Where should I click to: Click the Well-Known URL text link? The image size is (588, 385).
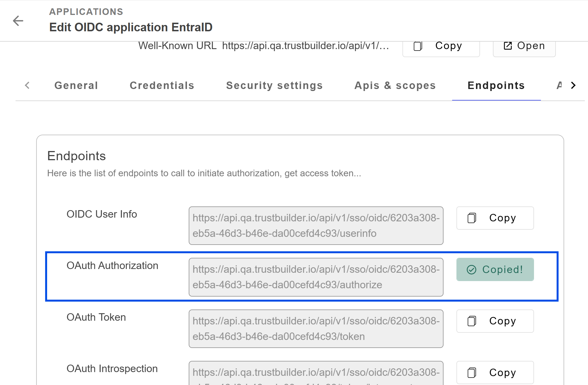pyautogui.click(x=305, y=46)
